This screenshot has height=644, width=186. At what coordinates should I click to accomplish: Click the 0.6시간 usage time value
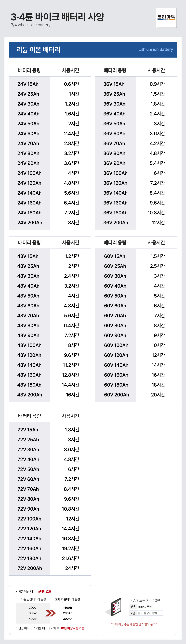tap(71, 84)
